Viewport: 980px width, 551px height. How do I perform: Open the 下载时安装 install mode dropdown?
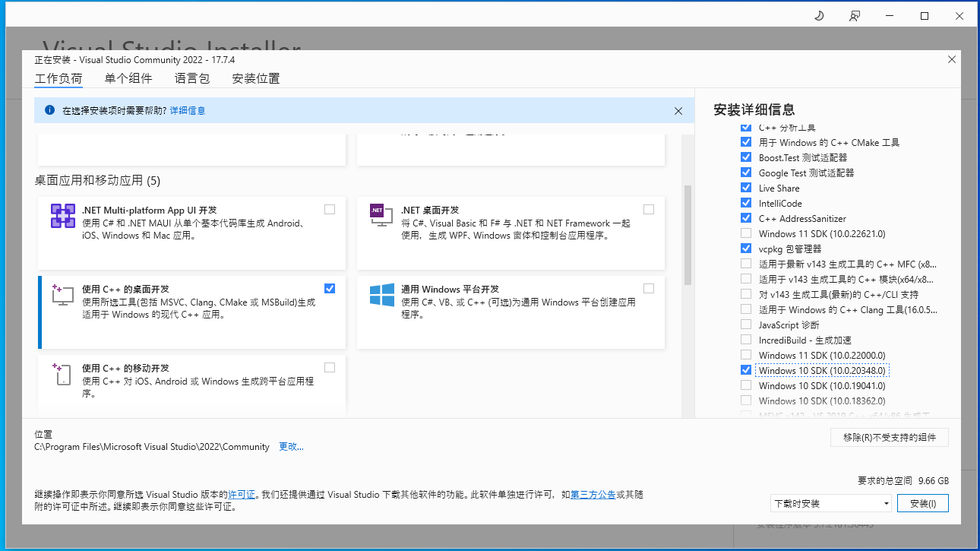point(830,503)
